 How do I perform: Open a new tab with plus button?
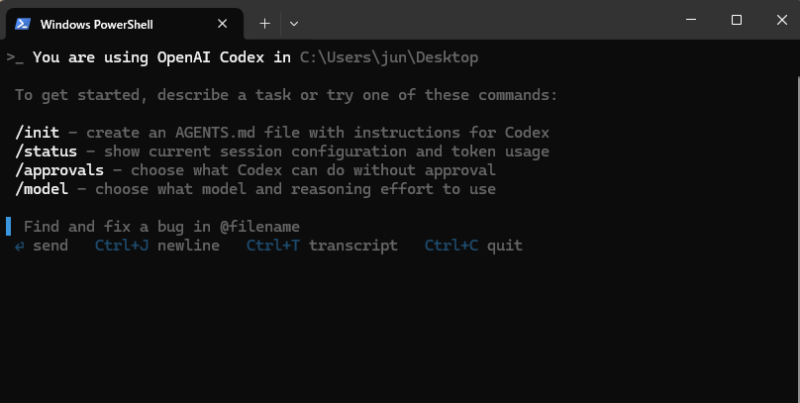[x=264, y=23]
